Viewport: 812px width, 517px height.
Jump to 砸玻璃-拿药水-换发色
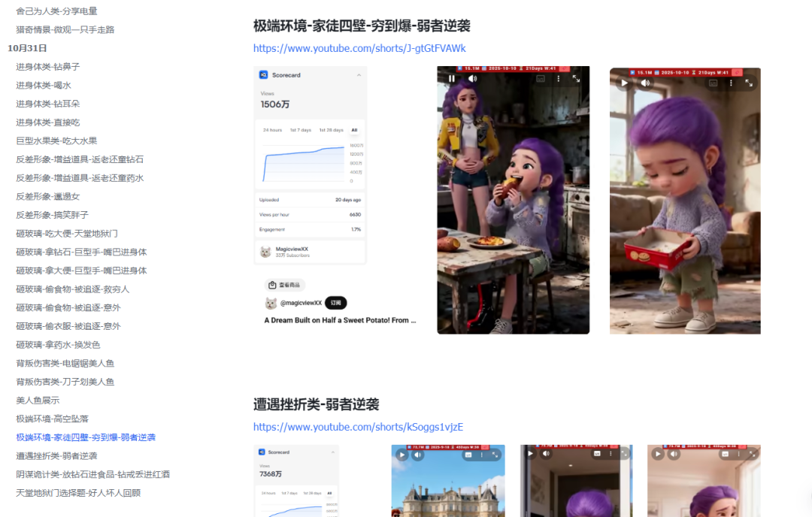58,345
